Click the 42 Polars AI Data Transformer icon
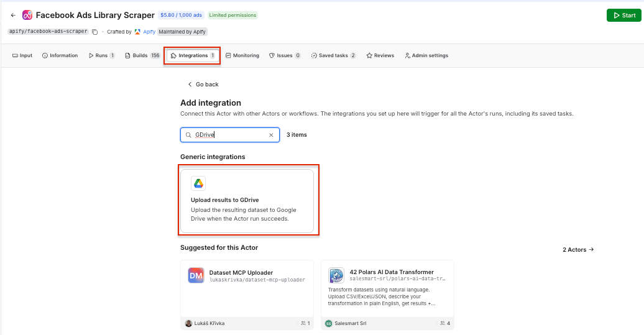This screenshot has height=335, width=644. (x=336, y=275)
